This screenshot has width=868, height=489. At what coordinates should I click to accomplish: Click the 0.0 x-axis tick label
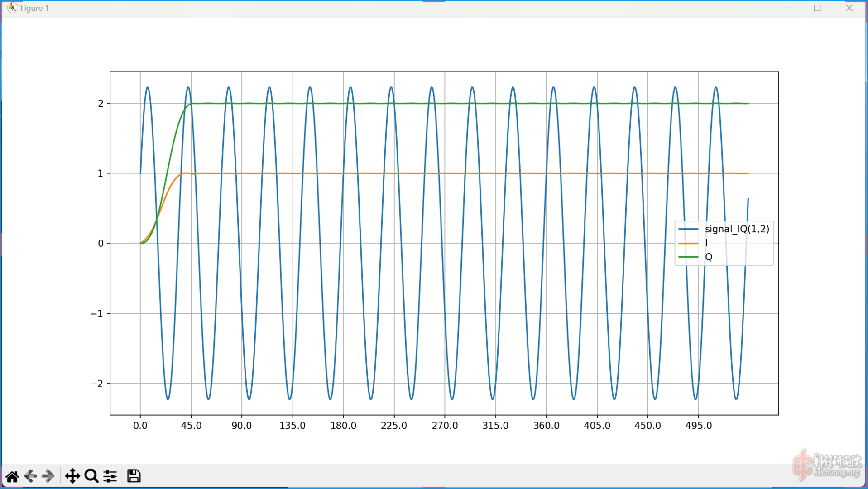(140, 426)
